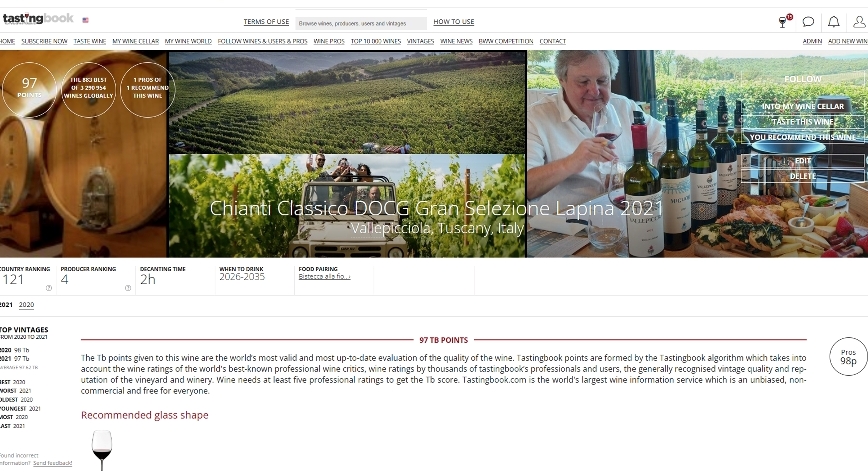Open the wine glass notifications icon

click(x=784, y=21)
